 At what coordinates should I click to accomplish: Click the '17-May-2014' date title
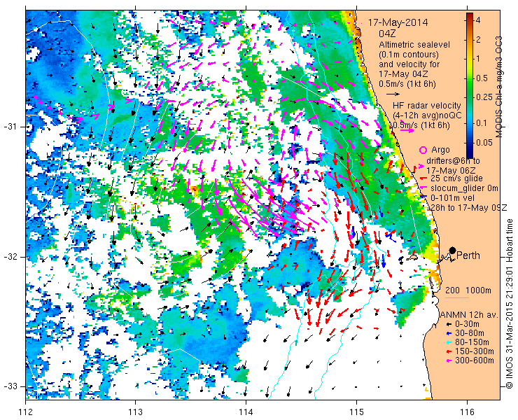(x=398, y=22)
